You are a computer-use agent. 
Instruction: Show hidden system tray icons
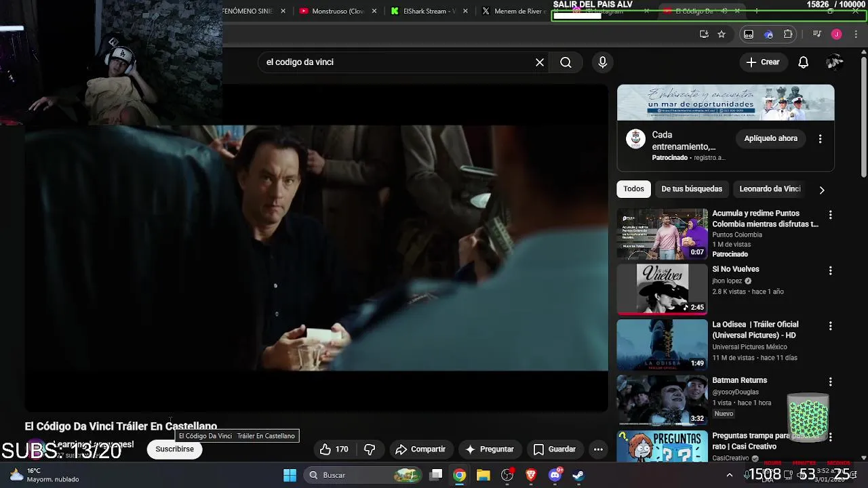(730, 475)
